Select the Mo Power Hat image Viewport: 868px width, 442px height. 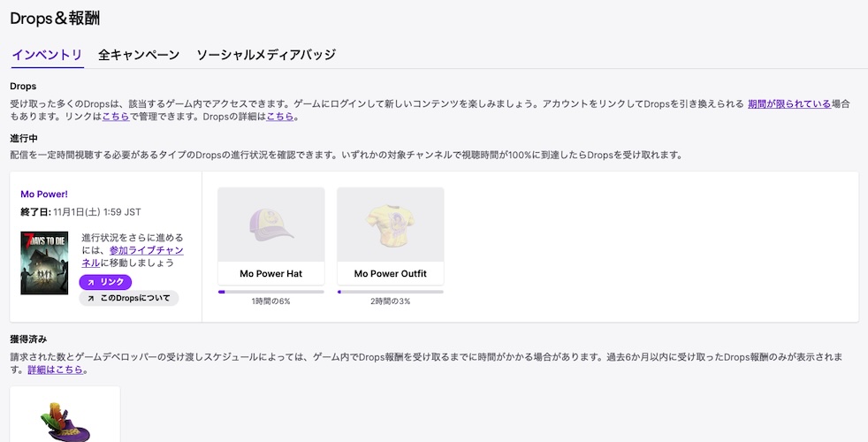click(x=271, y=225)
